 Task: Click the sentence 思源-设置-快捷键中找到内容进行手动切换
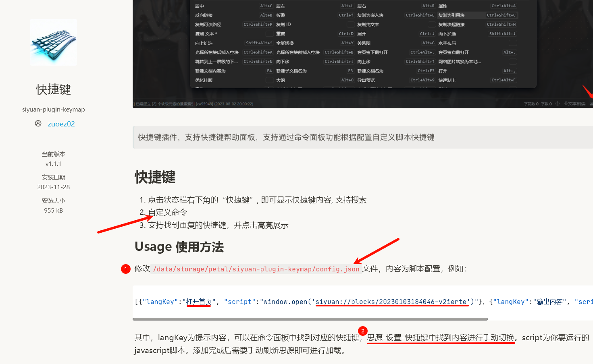[x=441, y=337]
